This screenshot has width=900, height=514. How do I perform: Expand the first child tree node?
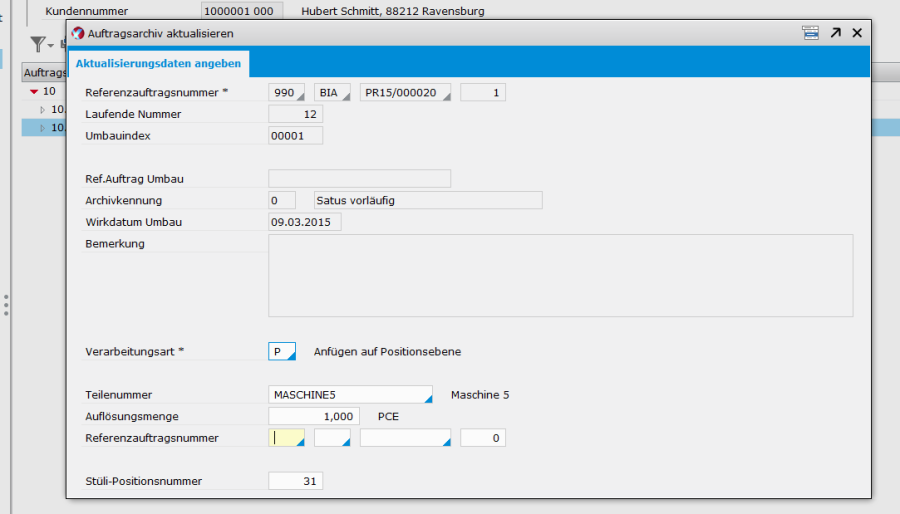coord(42,109)
